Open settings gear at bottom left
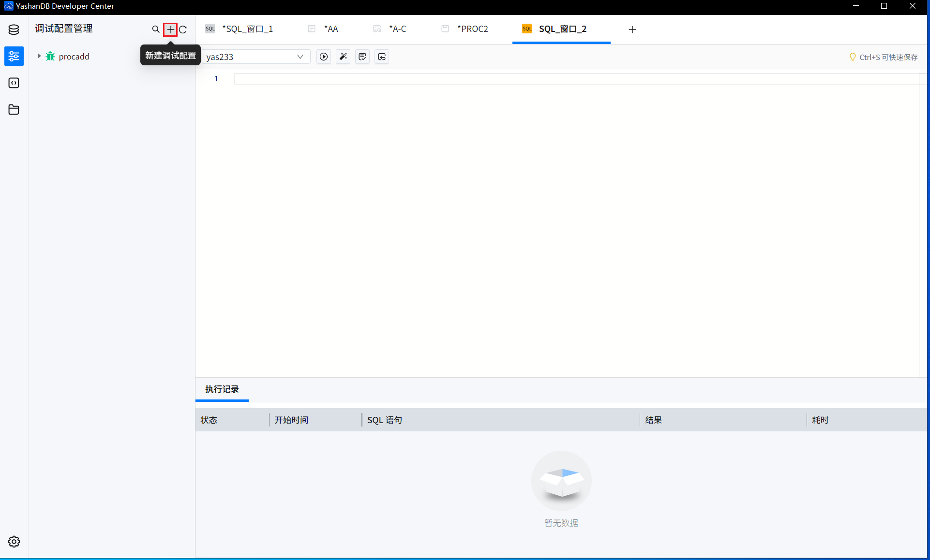930x560 pixels. pyautogui.click(x=14, y=542)
